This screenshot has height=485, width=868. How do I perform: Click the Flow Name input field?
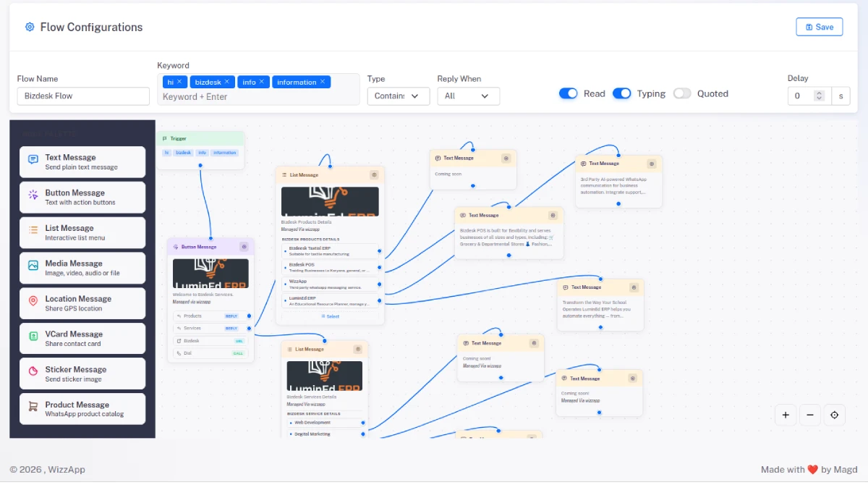click(x=83, y=96)
